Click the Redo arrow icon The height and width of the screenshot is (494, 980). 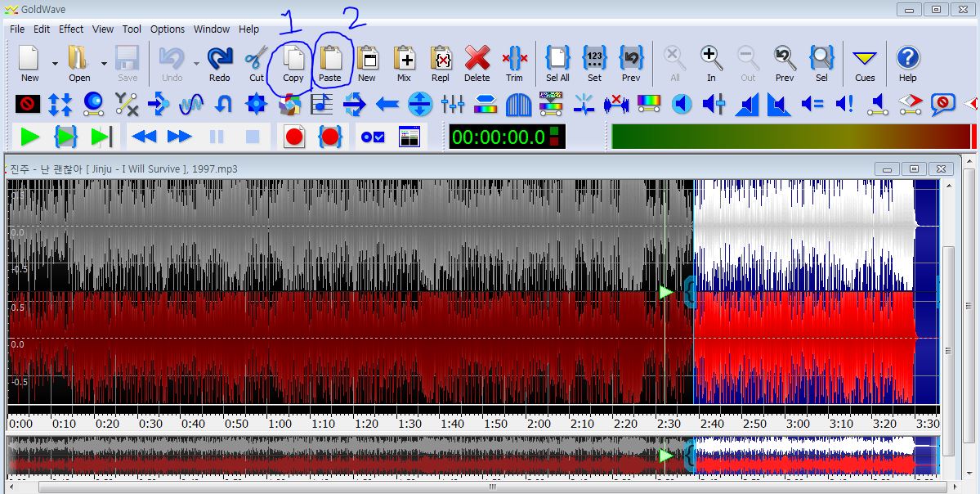(x=219, y=57)
